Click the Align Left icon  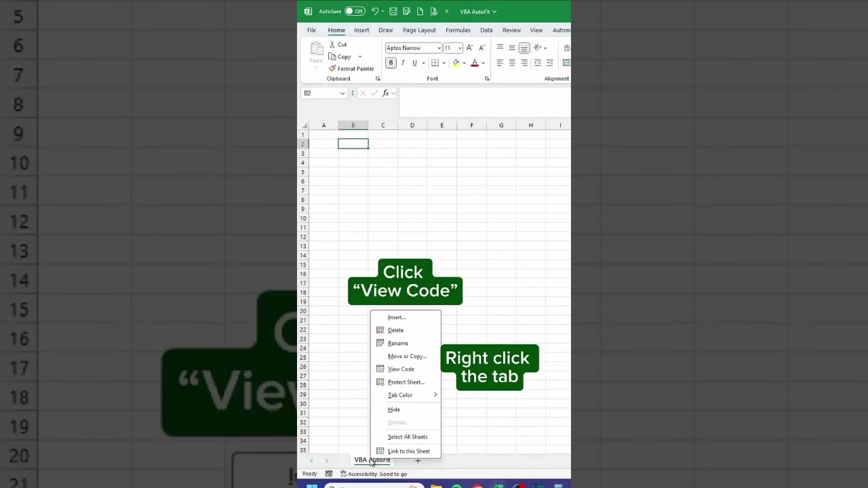click(500, 63)
